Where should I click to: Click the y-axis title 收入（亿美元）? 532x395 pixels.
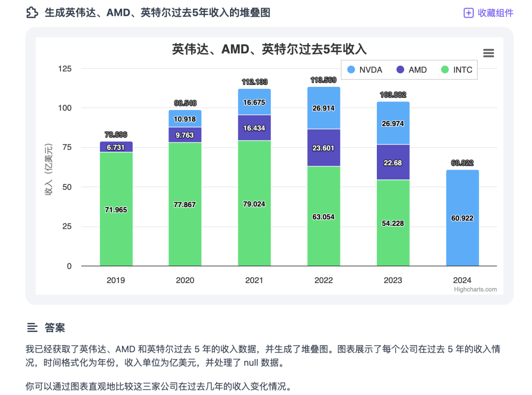coord(49,169)
